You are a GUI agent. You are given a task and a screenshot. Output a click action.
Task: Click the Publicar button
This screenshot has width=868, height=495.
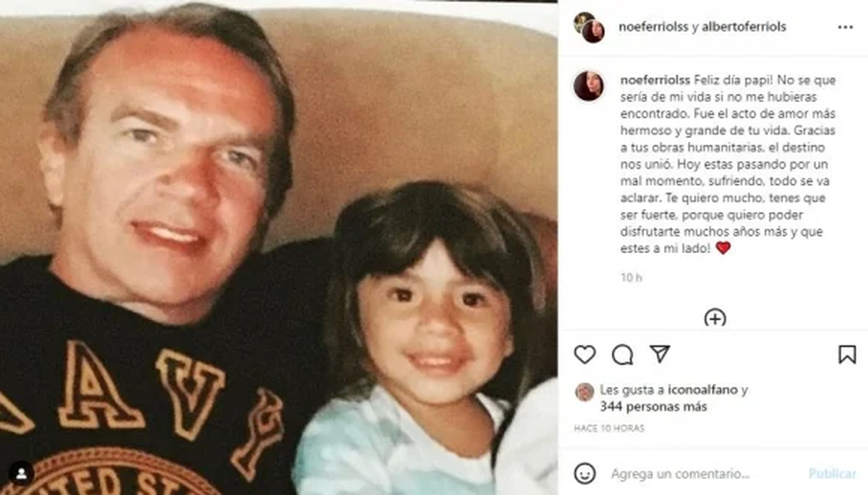coord(833,474)
